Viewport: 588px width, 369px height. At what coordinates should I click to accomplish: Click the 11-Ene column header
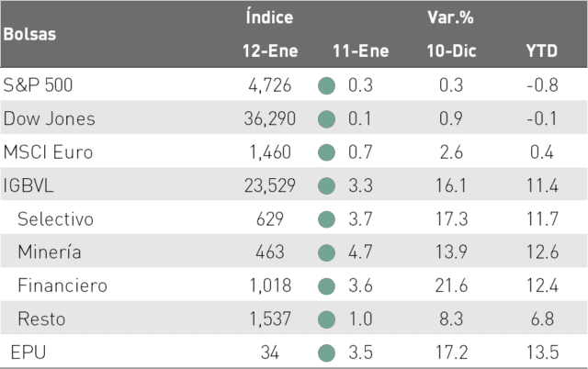click(361, 51)
